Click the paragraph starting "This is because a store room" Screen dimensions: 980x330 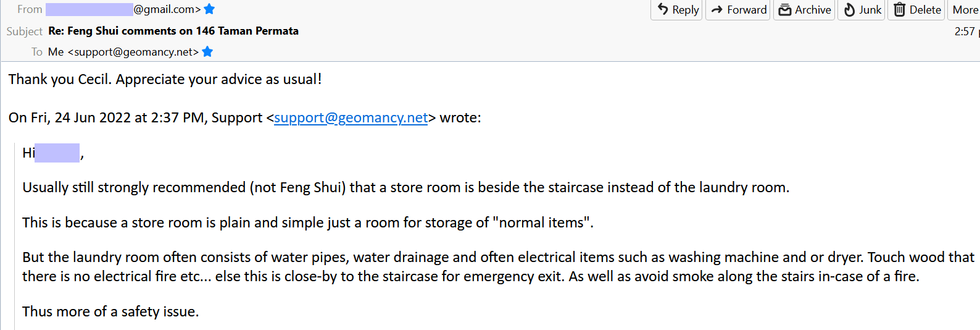coord(307,222)
